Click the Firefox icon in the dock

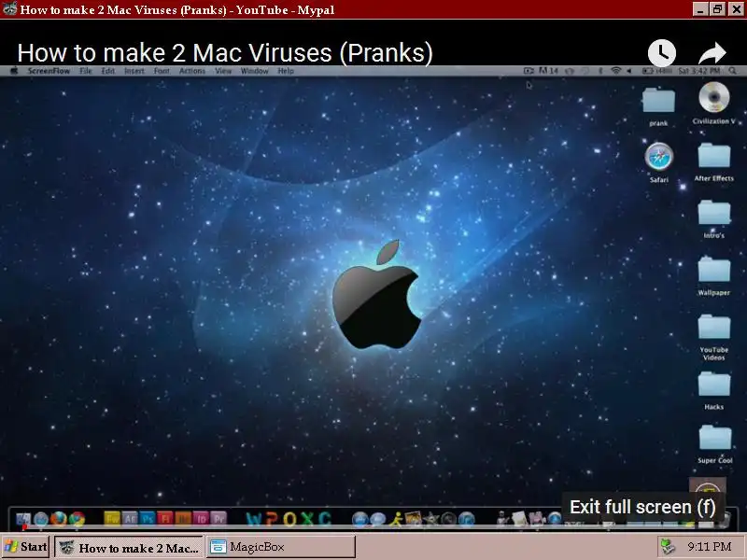click(x=59, y=518)
